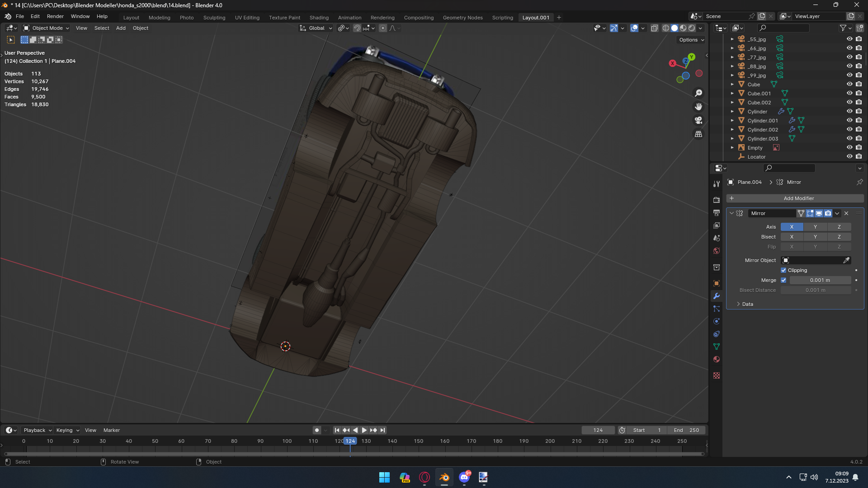The width and height of the screenshot is (868, 488).
Task: Switch perspective/orthographic with grid gizmo icon
Action: pyautogui.click(x=698, y=134)
